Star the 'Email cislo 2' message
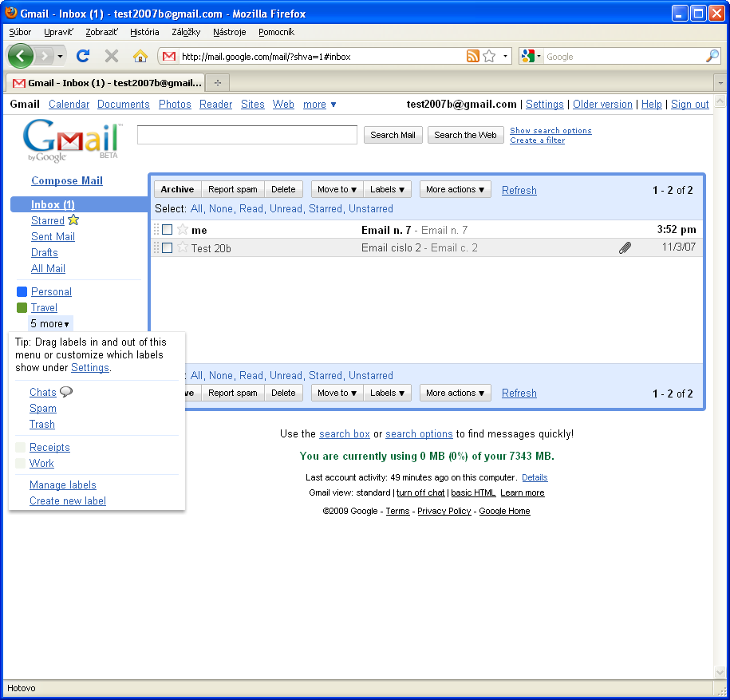Image resolution: width=730 pixels, height=700 pixels. coord(183,247)
